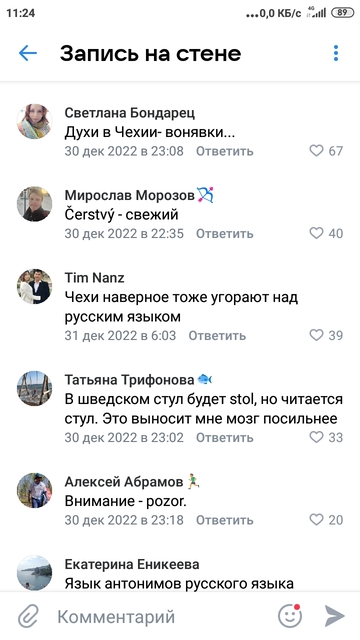Viewport: 360px width, 640px height.
Task: Reply to Алексей Абрамов's pozor comment
Action: pyautogui.click(x=224, y=520)
